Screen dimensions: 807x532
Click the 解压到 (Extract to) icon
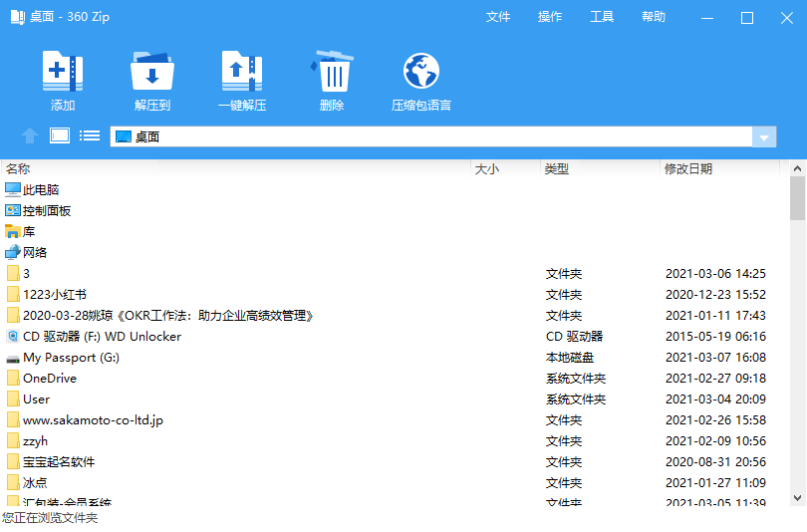[152, 71]
